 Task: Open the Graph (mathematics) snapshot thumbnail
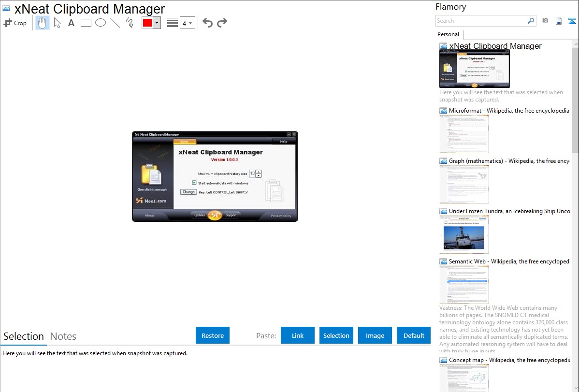(464, 184)
